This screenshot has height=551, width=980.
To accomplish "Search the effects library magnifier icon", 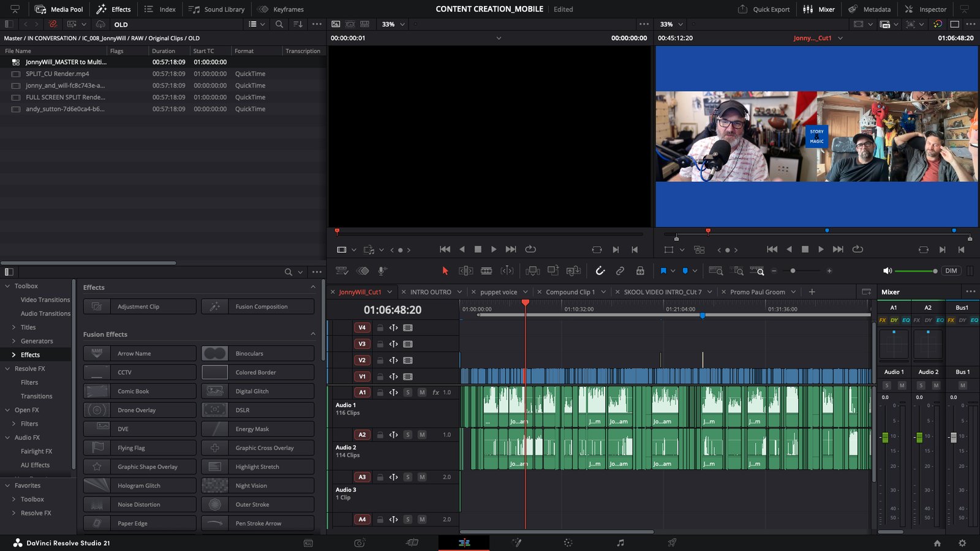I will pyautogui.click(x=288, y=272).
